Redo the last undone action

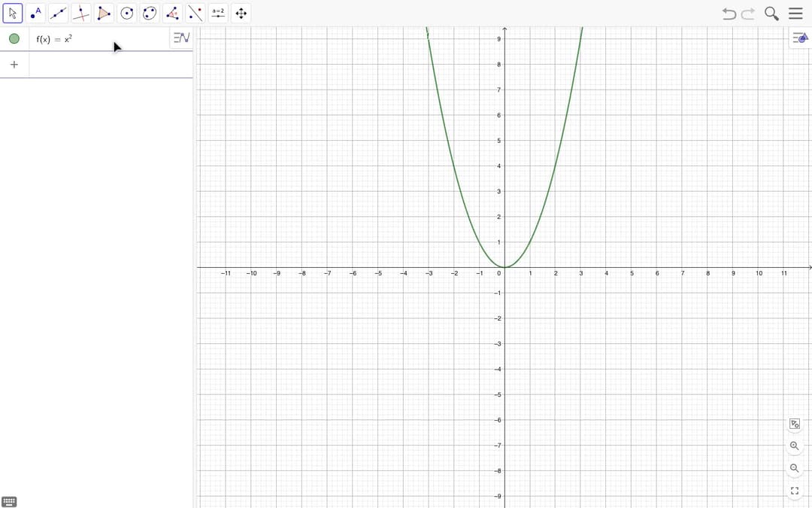748,14
